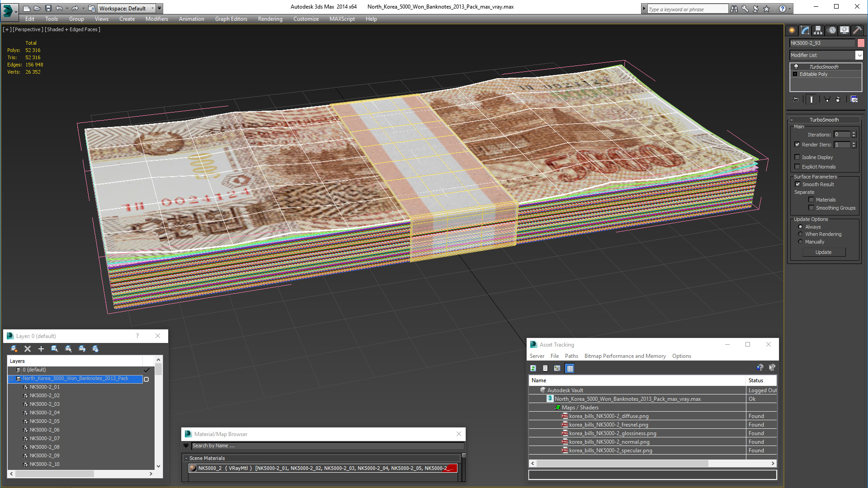Open Configure Modifier Sets icon
Viewport: 868px width, 488px height.
(x=854, y=99)
